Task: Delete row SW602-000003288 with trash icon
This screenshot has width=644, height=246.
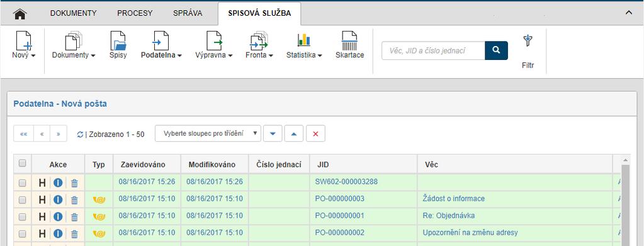Action: tap(74, 183)
